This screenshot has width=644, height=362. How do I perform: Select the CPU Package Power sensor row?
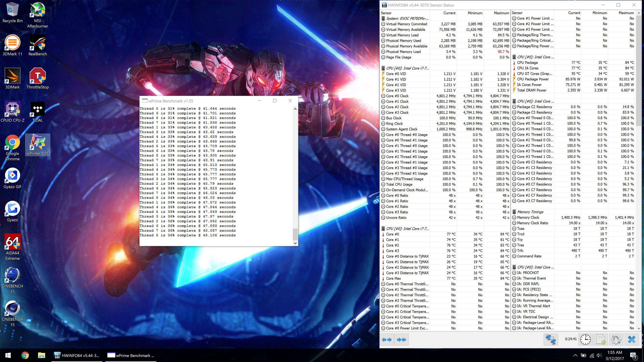(x=533, y=79)
